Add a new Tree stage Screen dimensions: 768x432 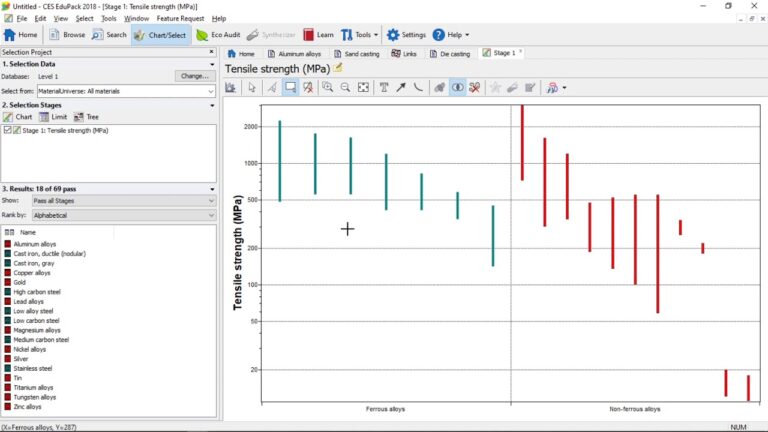click(x=86, y=117)
